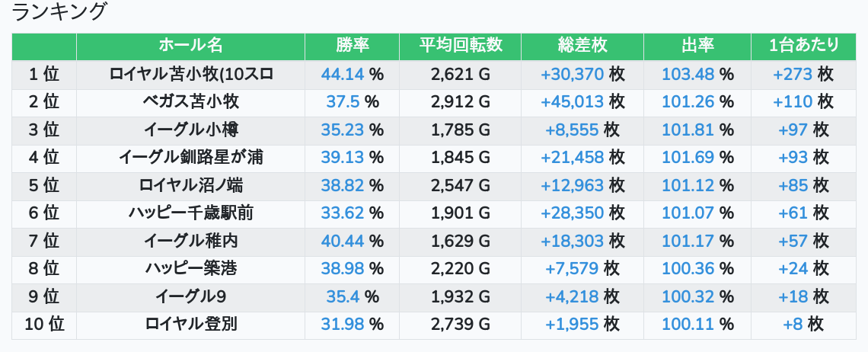Screen dimensions: 868x352
Task: Click the イーグル釧路星が浦 hall name
Action: [x=190, y=158]
